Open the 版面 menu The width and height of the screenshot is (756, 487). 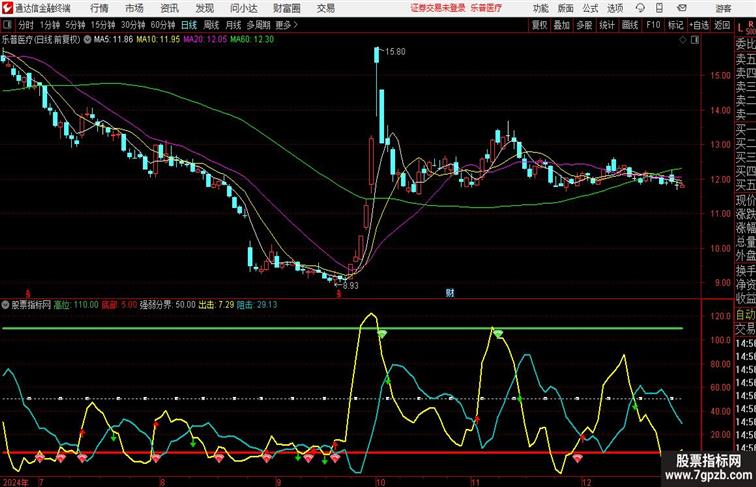pyautogui.click(x=566, y=8)
